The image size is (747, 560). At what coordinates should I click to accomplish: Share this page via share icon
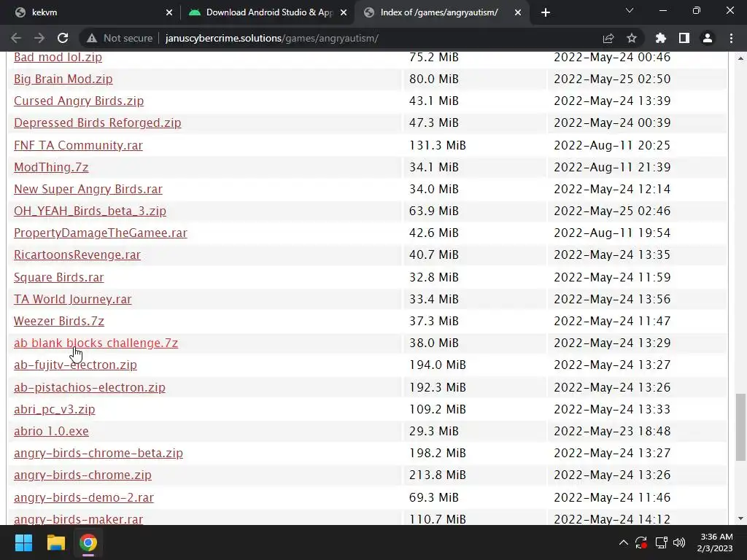tap(608, 38)
